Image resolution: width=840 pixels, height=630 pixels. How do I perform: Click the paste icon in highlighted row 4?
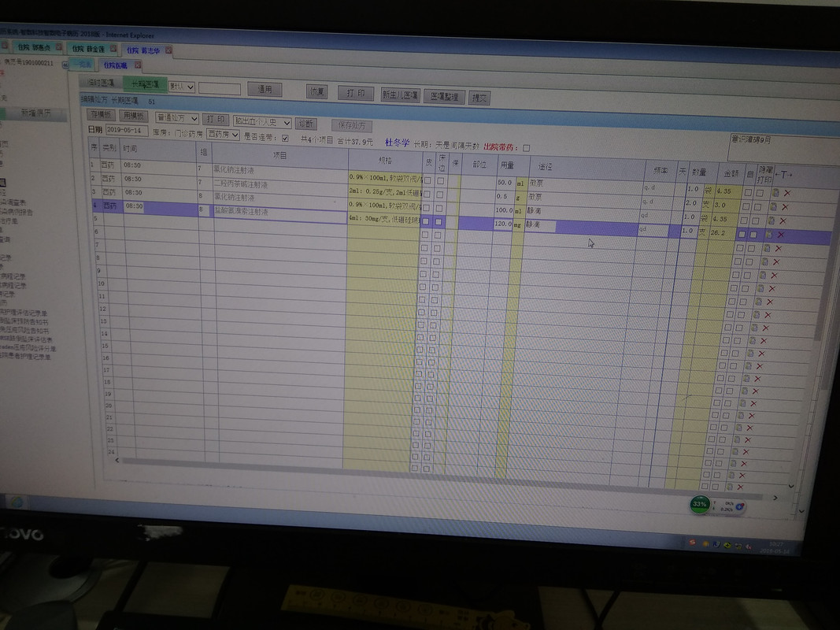tap(768, 234)
